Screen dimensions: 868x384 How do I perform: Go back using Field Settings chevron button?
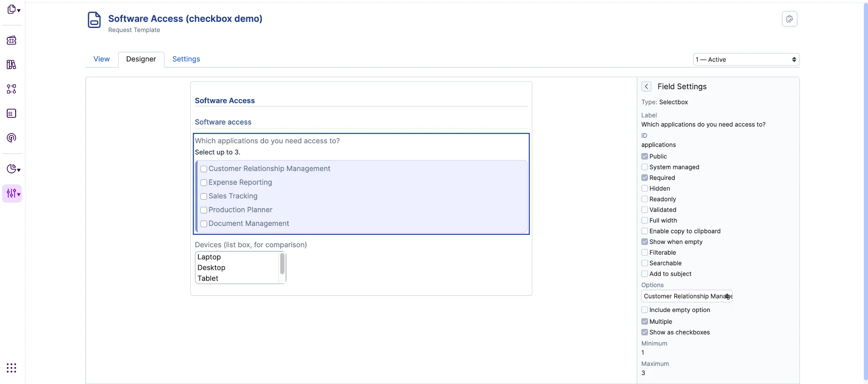[x=646, y=86]
